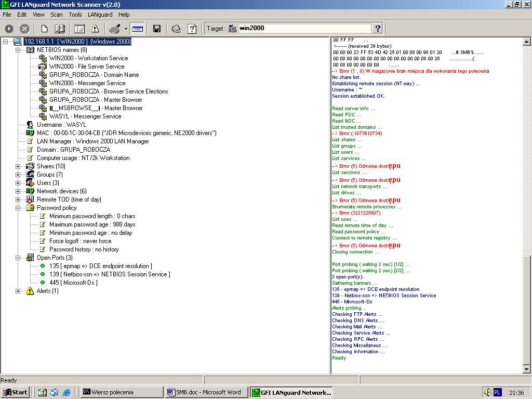Image resolution: width=532 pixels, height=399 pixels.
Task: Save results with the floppy disk icon
Action: (157, 29)
